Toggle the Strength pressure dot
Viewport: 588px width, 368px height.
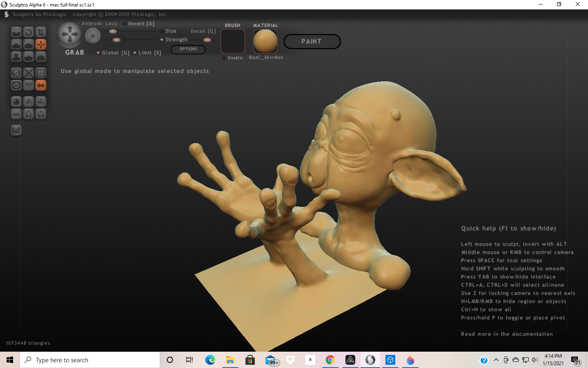tap(162, 40)
